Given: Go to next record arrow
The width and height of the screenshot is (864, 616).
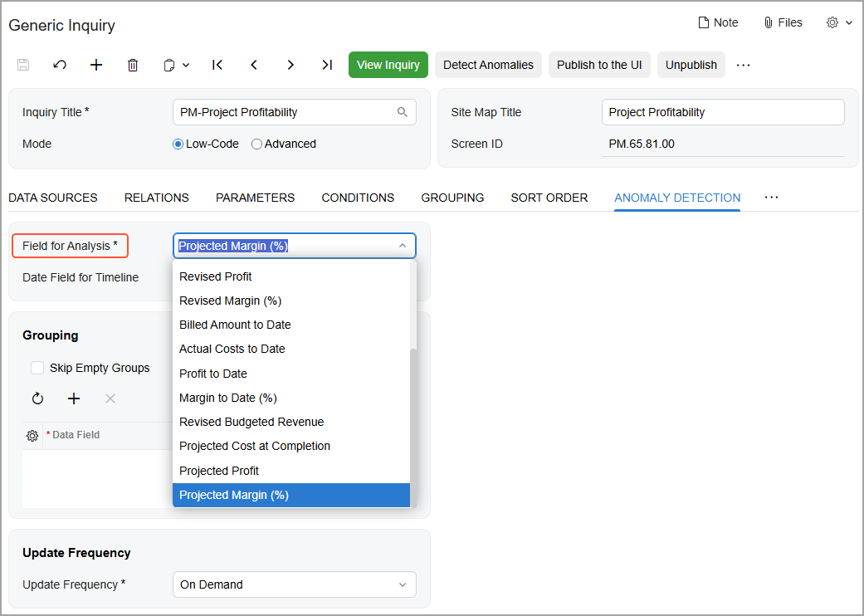Looking at the screenshot, I should pyautogui.click(x=290, y=65).
